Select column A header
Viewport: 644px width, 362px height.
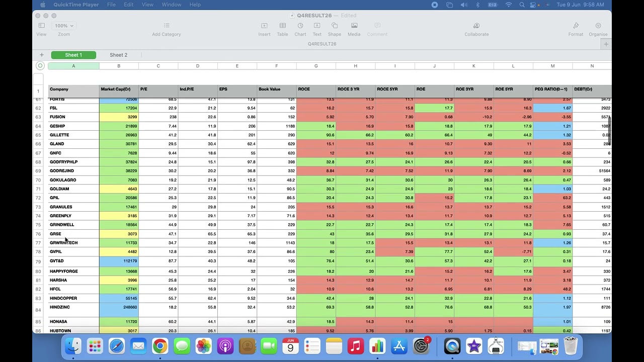(73, 66)
